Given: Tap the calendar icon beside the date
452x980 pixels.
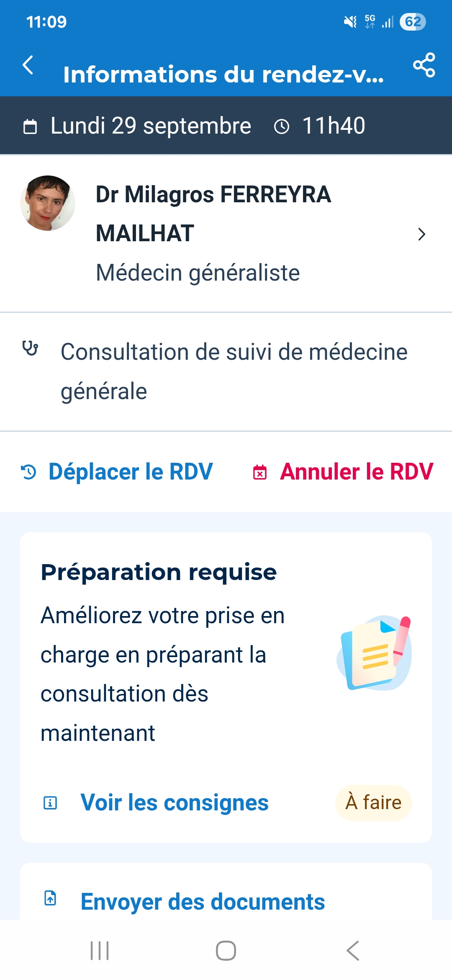Looking at the screenshot, I should pyautogui.click(x=30, y=126).
